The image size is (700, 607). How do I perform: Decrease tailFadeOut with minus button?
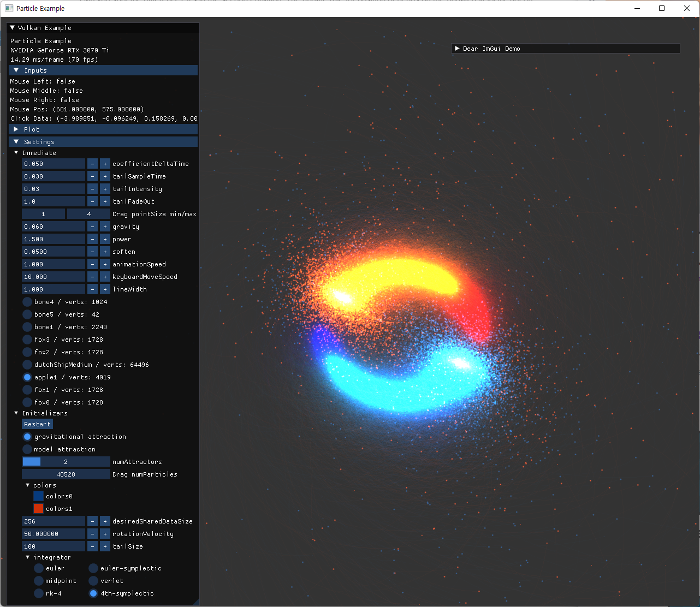point(92,201)
